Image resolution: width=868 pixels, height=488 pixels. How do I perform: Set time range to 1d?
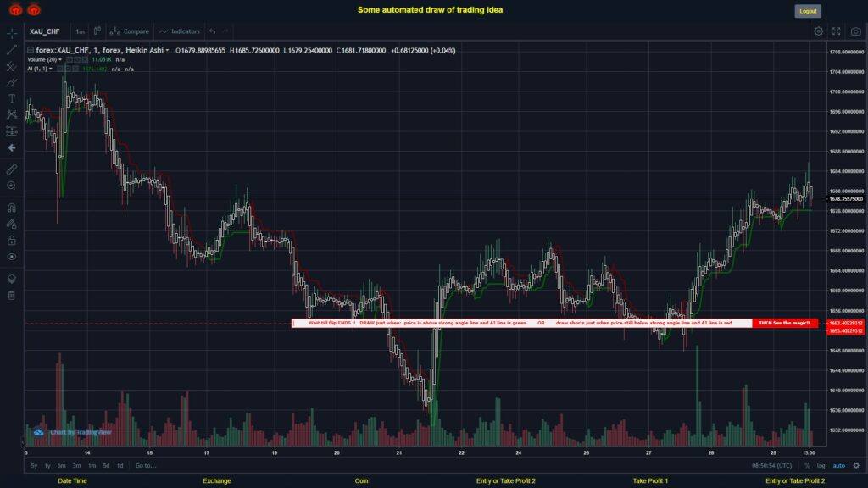pyautogui.click(x=120, y=466)
